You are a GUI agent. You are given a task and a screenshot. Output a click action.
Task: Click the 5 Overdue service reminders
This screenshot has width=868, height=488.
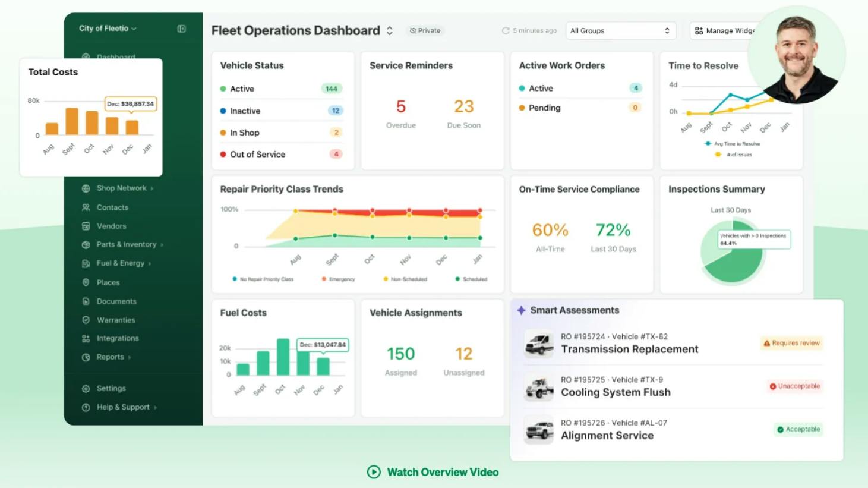click(401, 106)
